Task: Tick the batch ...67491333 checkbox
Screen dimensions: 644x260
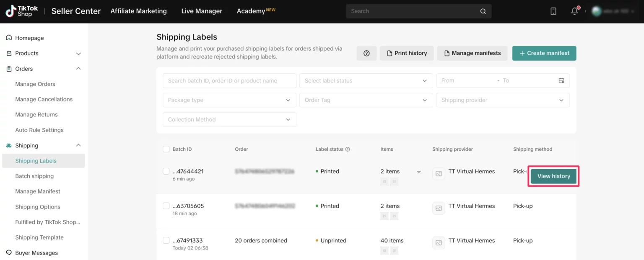Action: (166, 240)
